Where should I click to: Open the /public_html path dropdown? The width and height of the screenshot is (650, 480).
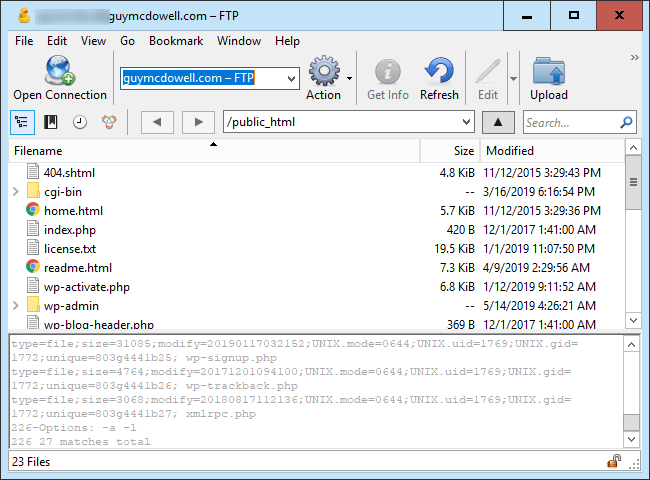(x=466, y=122)
